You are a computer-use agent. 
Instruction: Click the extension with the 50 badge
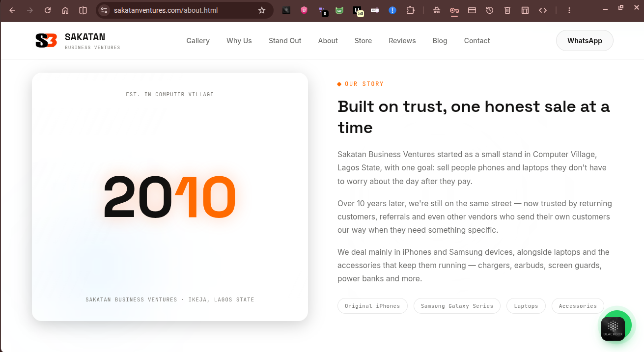tap(358, 11)
